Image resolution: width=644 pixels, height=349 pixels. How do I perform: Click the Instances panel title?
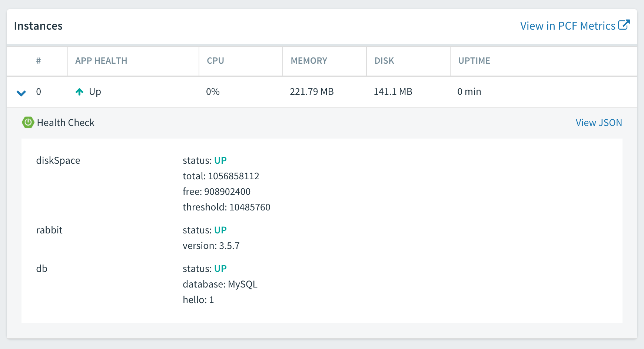(x=38, y=26)
